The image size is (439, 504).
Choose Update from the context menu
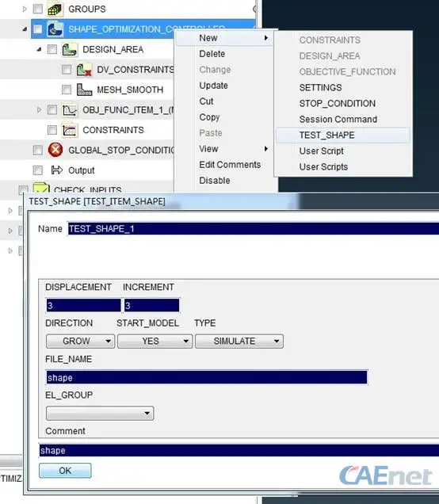[x=213, y=86]
